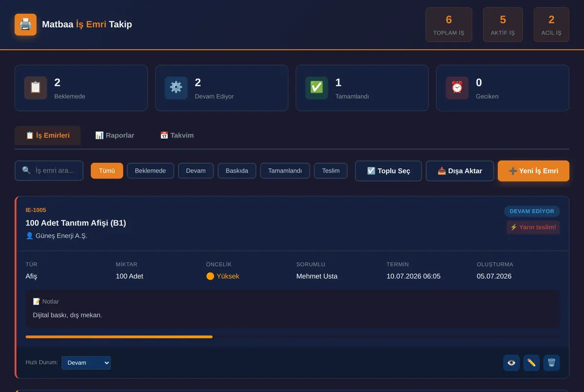Screen dimensions: 584x392
Task: Filter orders by Teslim
Action: point(331,171)
